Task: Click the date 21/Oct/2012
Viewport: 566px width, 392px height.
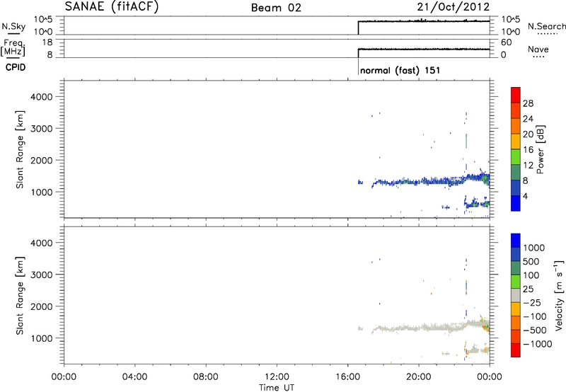Action: coord(454,7)
